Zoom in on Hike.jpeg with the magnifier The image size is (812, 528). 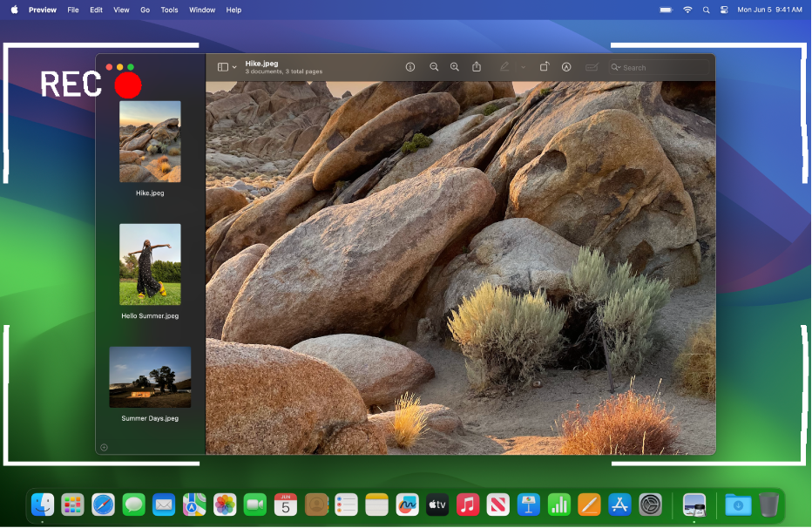pos(454,67)
